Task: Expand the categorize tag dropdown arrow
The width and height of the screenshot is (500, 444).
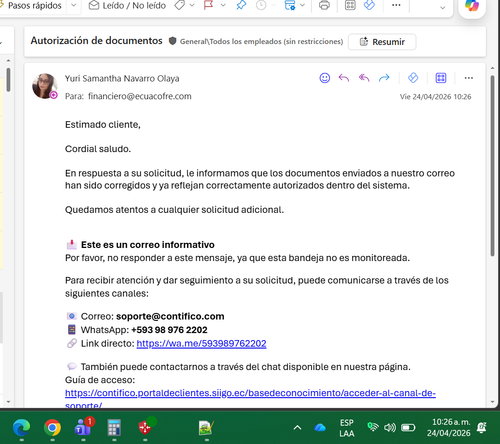Action: pos(192,5)
